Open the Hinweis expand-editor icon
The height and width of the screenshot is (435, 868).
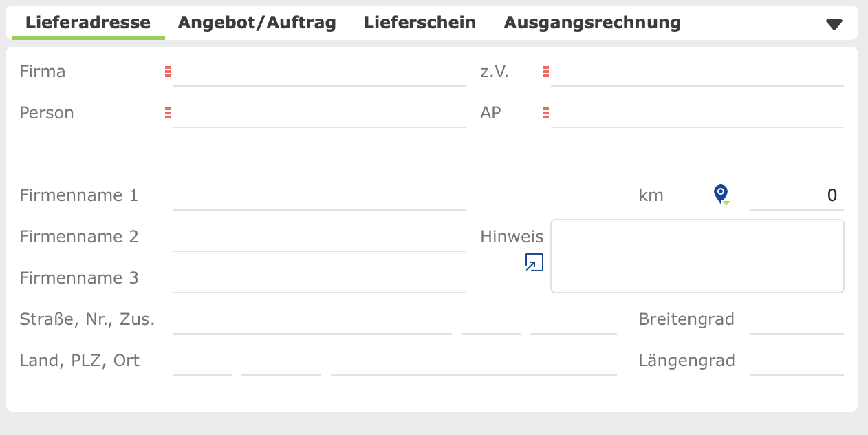[534, 263]
